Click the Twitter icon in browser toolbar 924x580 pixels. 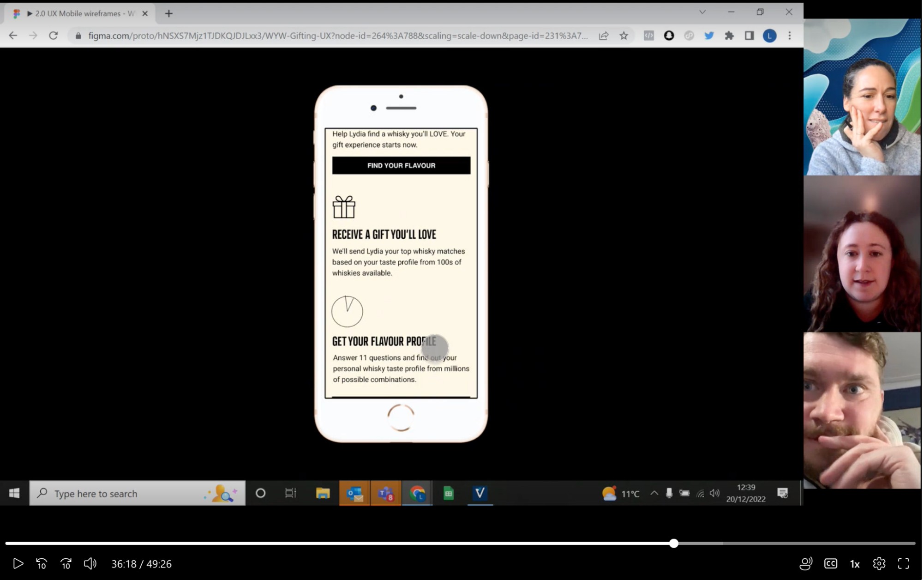click(x=709, y=36)
